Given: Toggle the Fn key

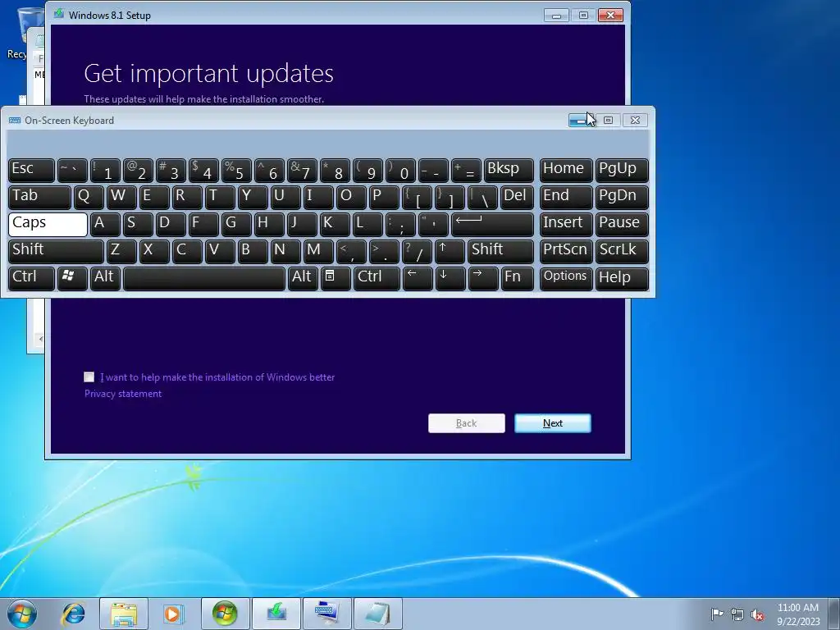Looking at the screenshot, I should point(517,278).
